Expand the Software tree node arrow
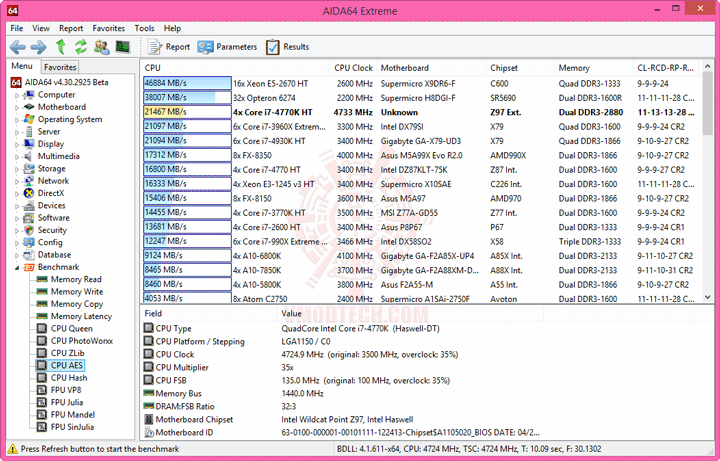 pos(17,219)
